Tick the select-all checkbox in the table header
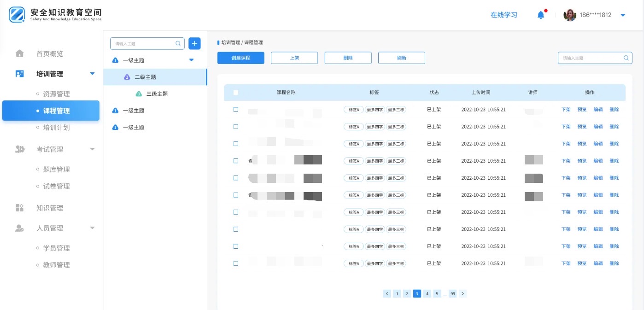The image size is (644, 310). point(236,93)
